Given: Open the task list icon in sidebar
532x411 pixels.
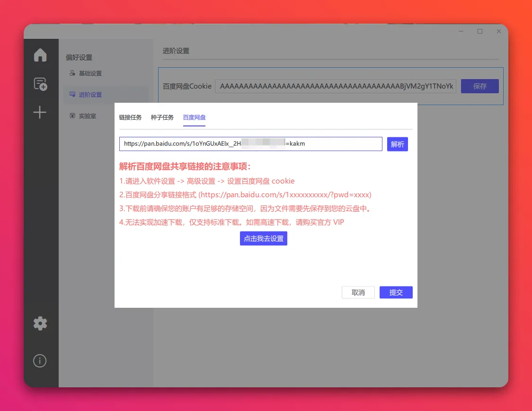Looking at the screenshot, I should [40, 84].
